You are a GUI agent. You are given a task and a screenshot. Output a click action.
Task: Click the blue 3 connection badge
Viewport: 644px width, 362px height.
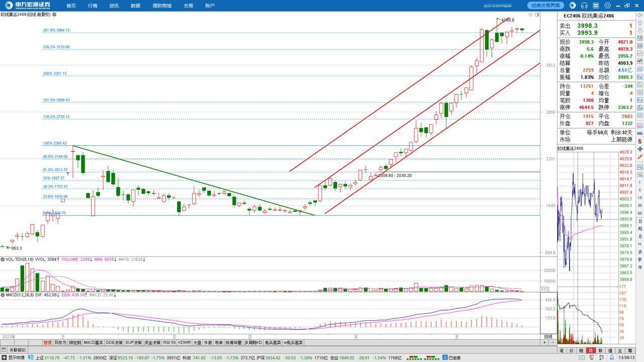[x=445, y=357]
